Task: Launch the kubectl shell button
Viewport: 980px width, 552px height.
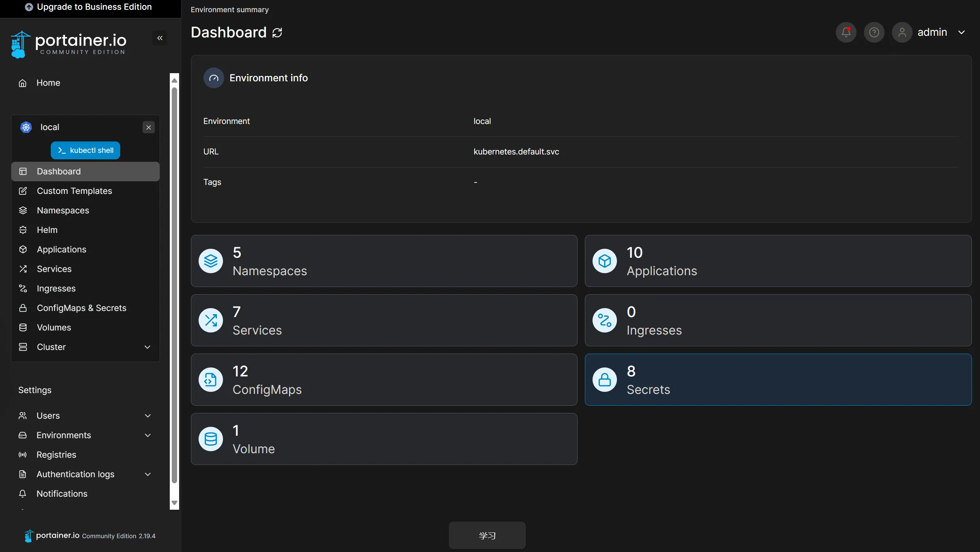Action: coord(85,150)
